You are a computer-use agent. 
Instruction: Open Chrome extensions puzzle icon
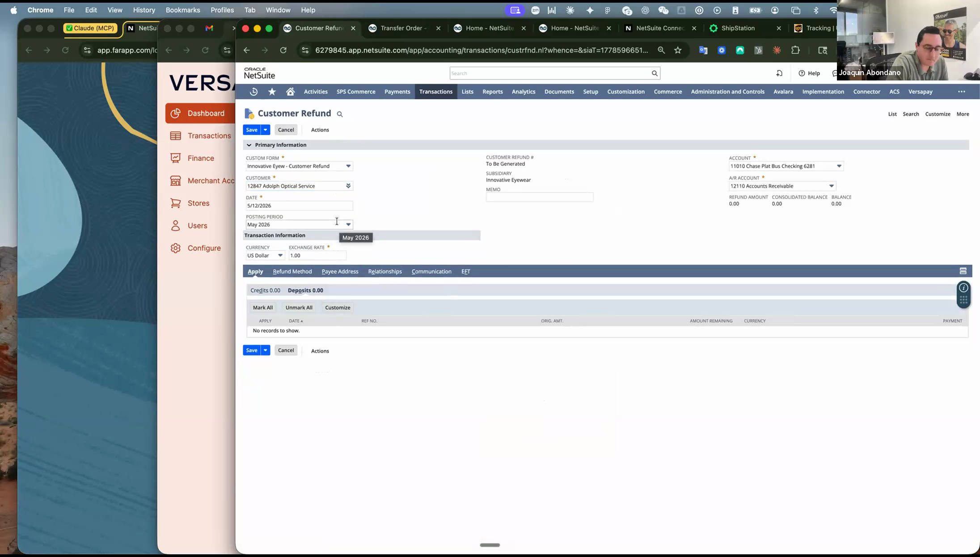click(x=795, y=50)
